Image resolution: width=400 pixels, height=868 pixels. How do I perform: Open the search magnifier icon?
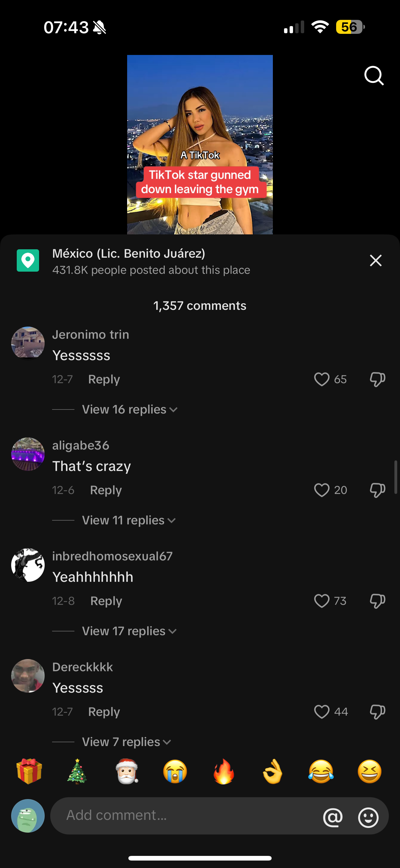[374, 75]
